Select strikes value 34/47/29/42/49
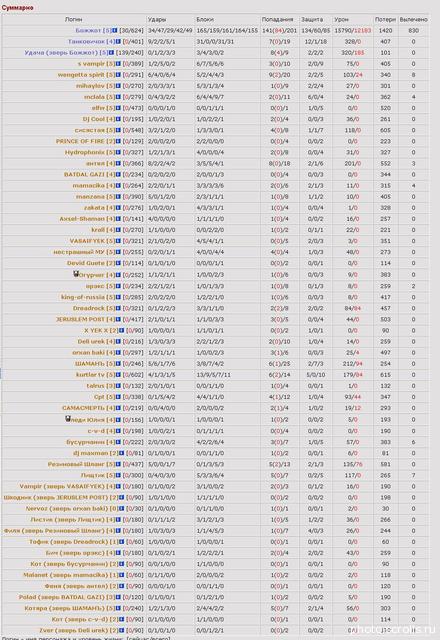 tap(170, 31)
